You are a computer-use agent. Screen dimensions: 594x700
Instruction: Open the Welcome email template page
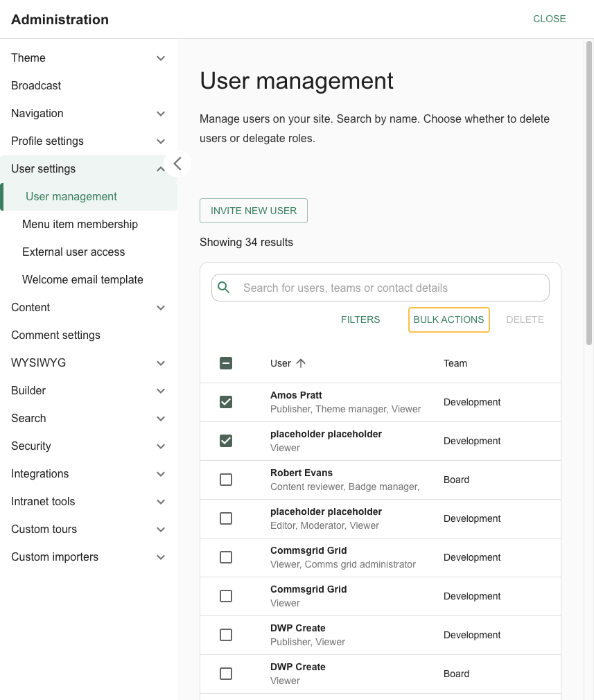point(82,280)
